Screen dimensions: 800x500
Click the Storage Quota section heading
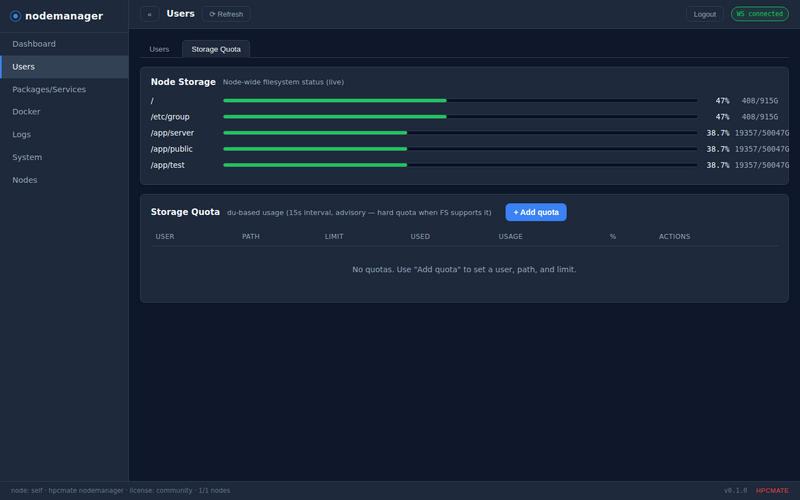point(185,212)
